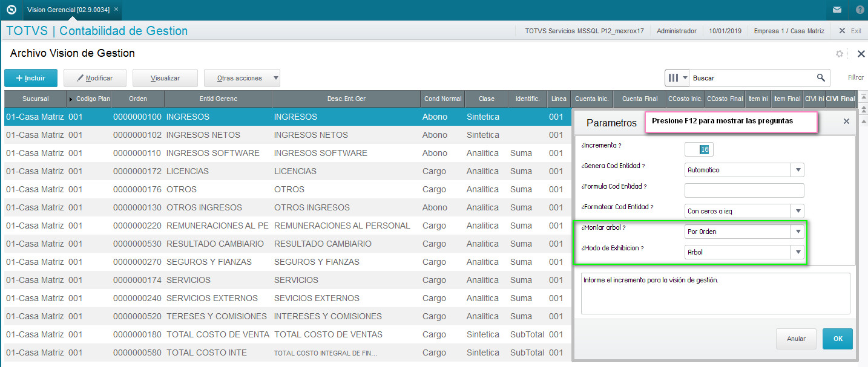Screen dimensions: 868x367
Task: Close the Vision Gerencial tab
Action: pos(116,10)
